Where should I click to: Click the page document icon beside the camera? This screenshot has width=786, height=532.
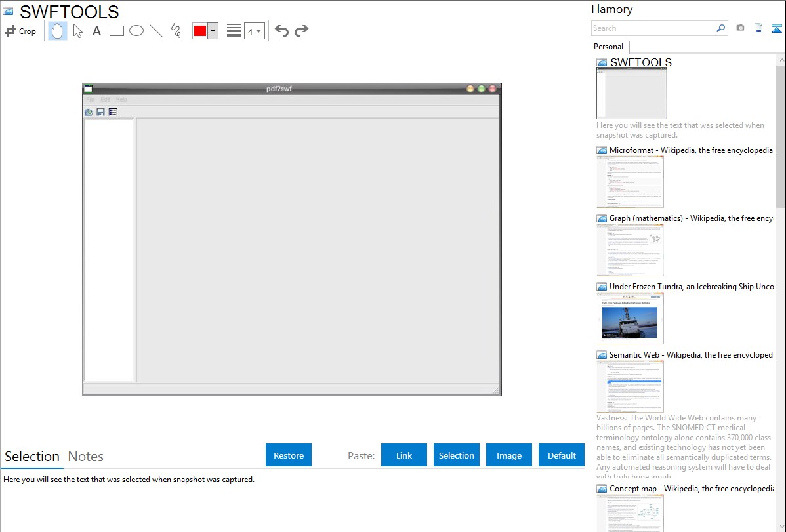758,28
